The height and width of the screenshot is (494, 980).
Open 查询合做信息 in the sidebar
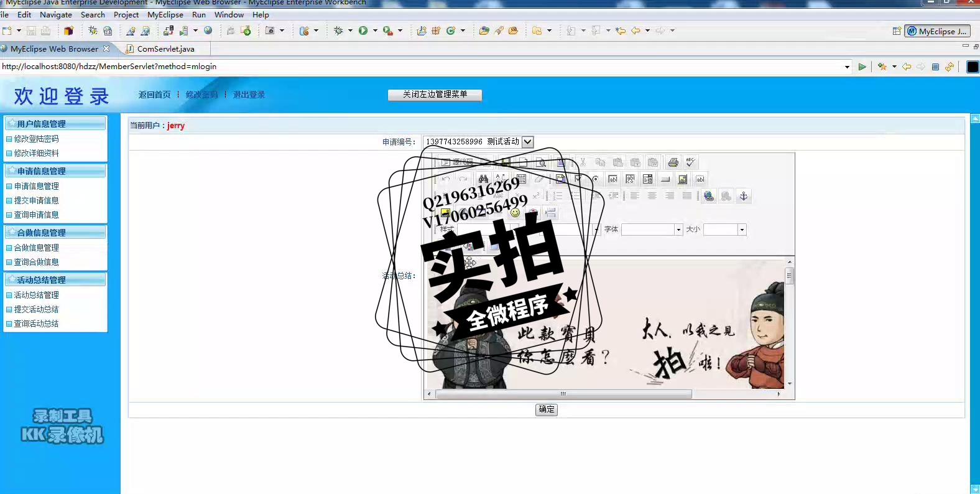tap(36, 262)
